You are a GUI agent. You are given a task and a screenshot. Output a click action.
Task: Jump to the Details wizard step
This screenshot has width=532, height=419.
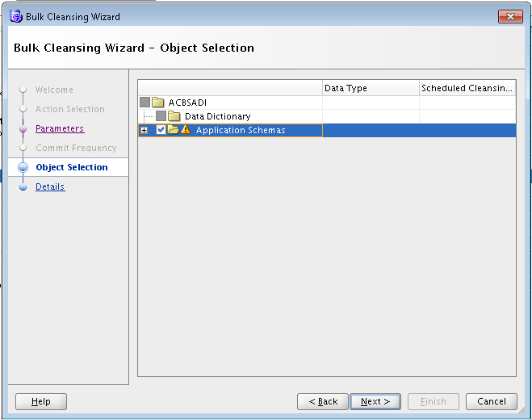tap(50, 187)
